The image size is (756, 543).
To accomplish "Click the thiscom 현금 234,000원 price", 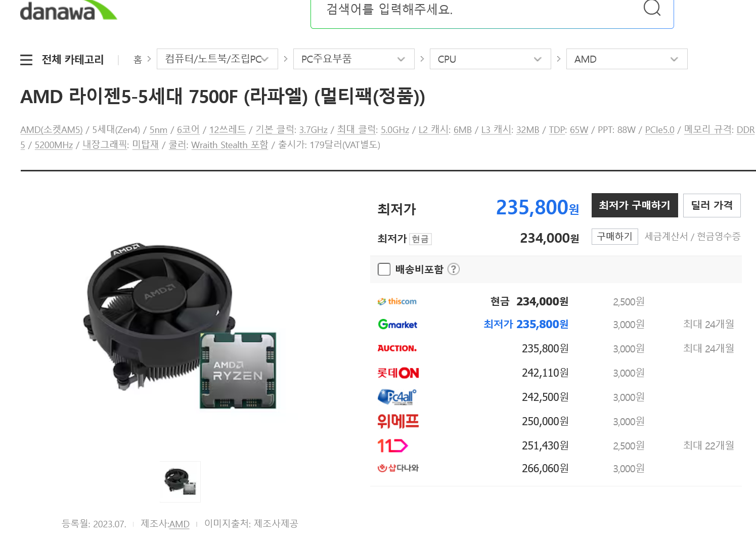I will coord(529,302).
